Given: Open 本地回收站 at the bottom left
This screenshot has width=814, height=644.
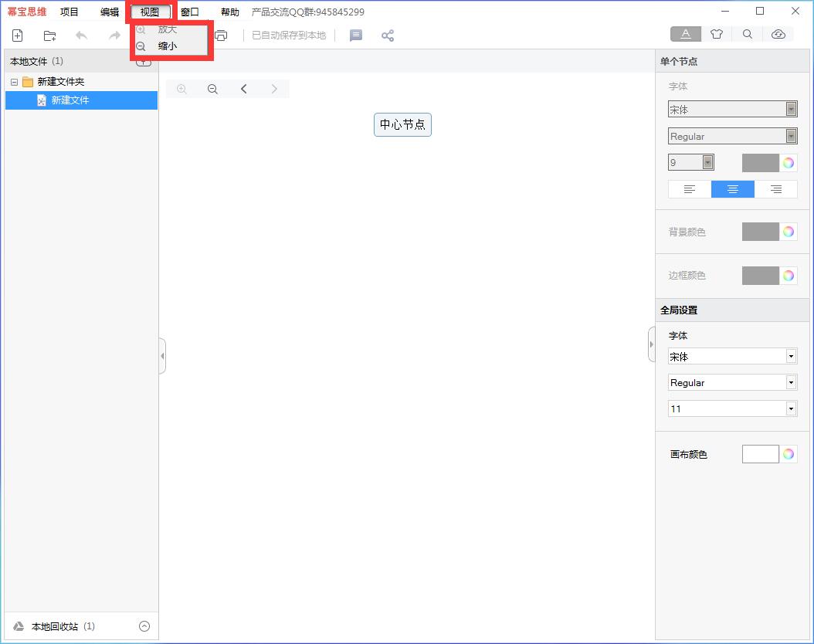Looking at the screenshot, I should (x=54, y=626).
